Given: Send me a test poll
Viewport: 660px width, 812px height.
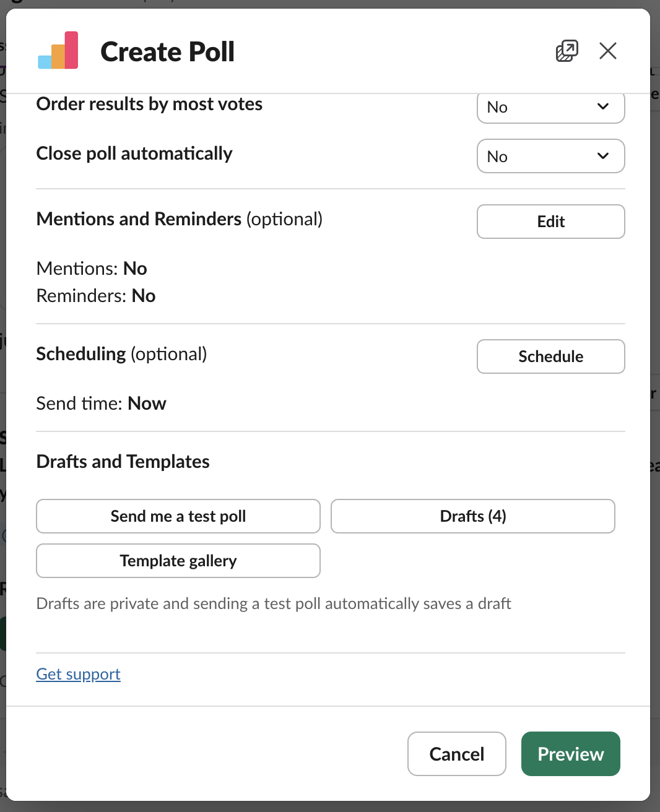Looking at the screenshot, I should tap(178, 516).
